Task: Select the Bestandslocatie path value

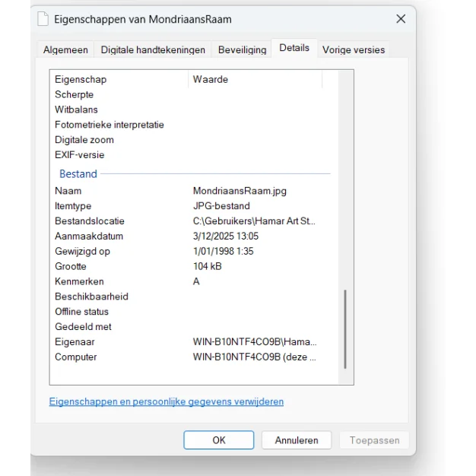Action: [x=253, y=221]
